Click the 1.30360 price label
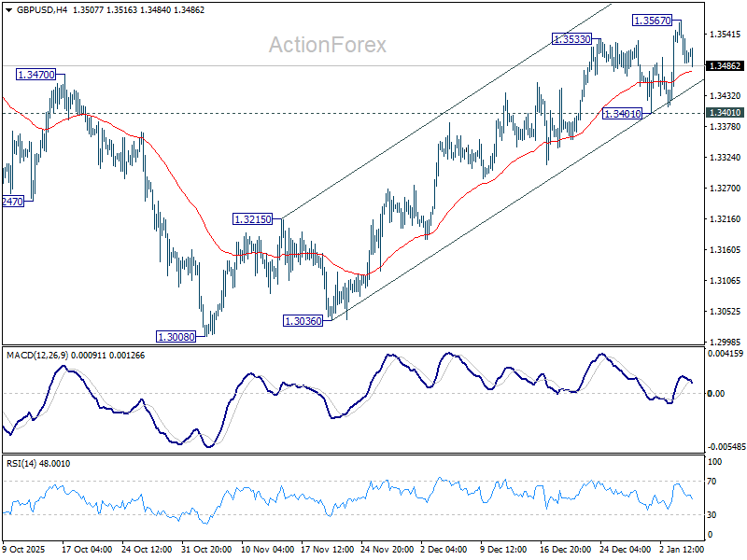747x560 pixels. [x=303, y=321]
